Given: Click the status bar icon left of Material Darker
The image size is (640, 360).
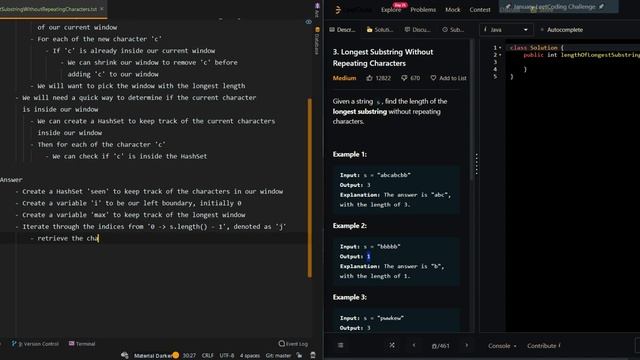Looking at the screenshot, I should coord(124,356).
